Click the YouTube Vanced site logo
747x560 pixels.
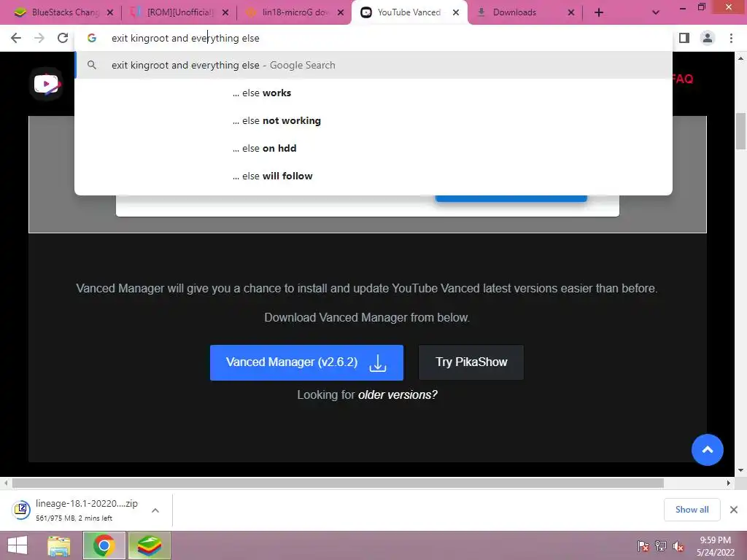[x=46, y=85]
